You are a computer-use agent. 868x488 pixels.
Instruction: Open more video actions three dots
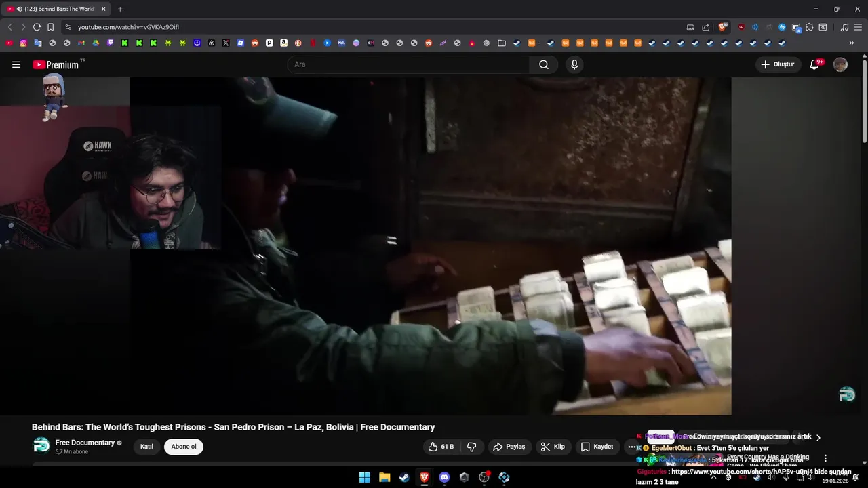point(631,447)
